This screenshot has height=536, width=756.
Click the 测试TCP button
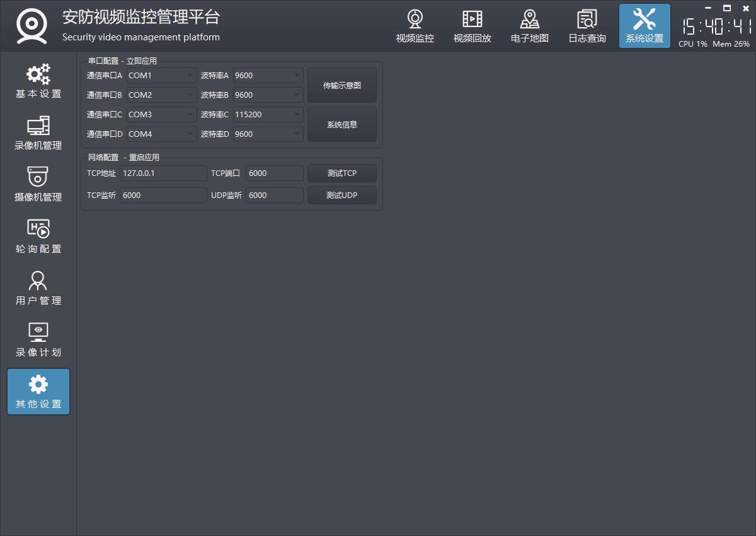(341, 173)
